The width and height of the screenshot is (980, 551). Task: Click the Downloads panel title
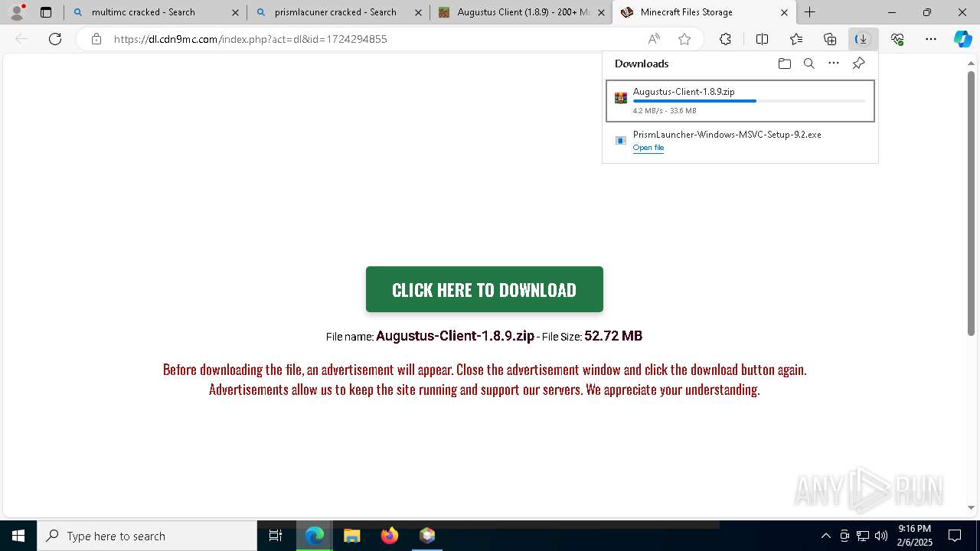coord(642,64)
